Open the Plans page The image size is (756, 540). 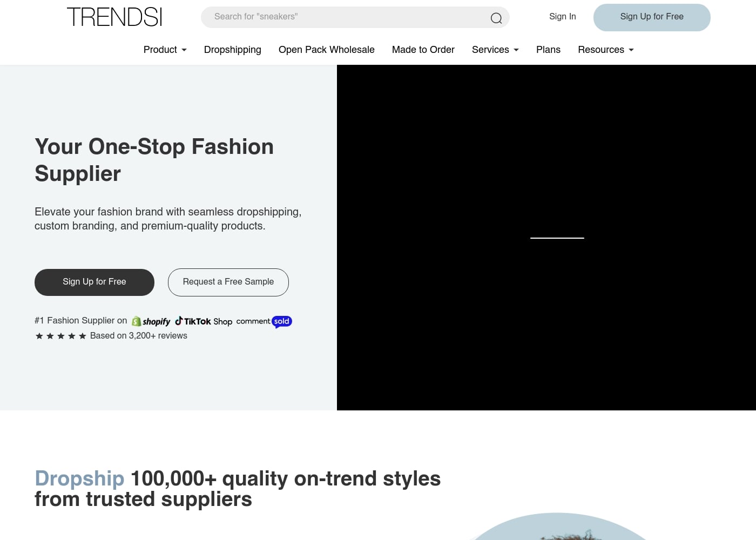[548, 50]
